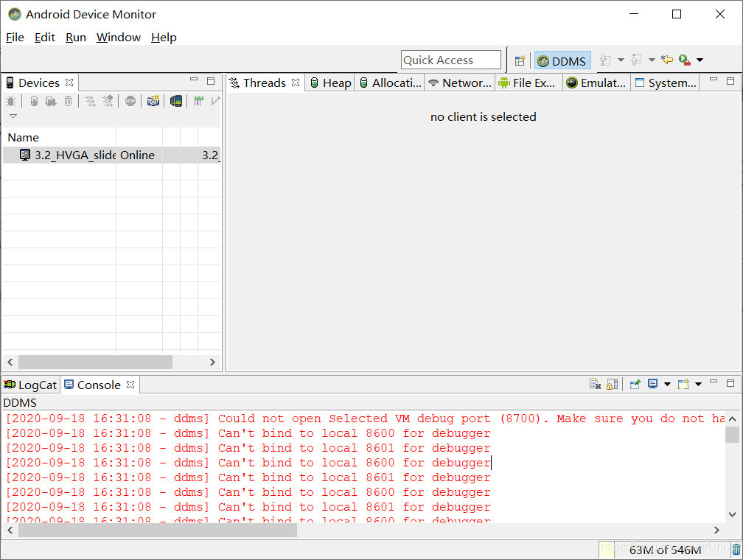Click the Cause GC trash icon
Image resolution: width=743 pixels, height=560 pixels.
click(69, 101)
